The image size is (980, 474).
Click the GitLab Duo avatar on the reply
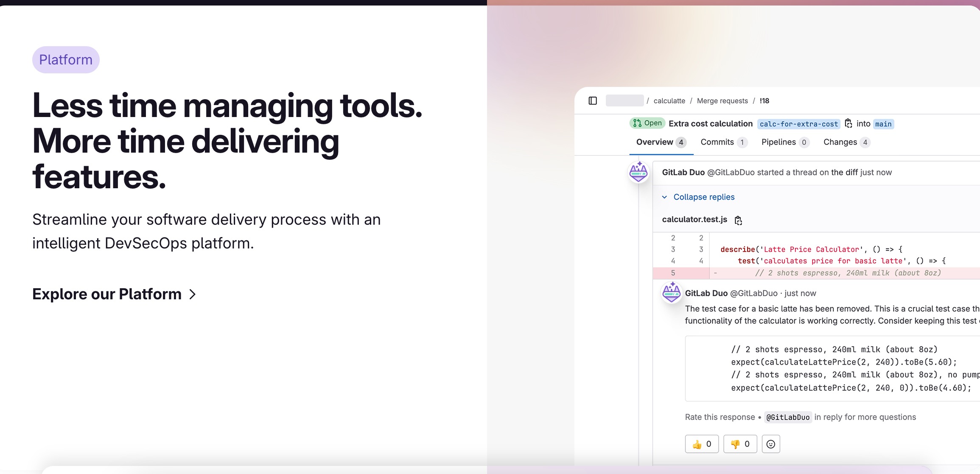[x=672, y=293]
